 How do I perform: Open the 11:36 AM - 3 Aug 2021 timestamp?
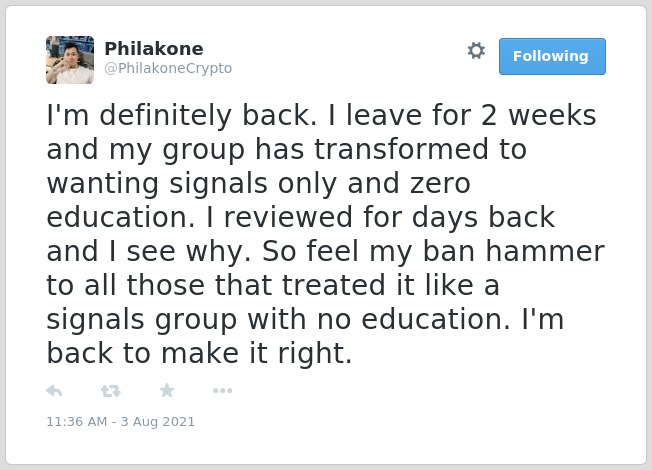121,422
